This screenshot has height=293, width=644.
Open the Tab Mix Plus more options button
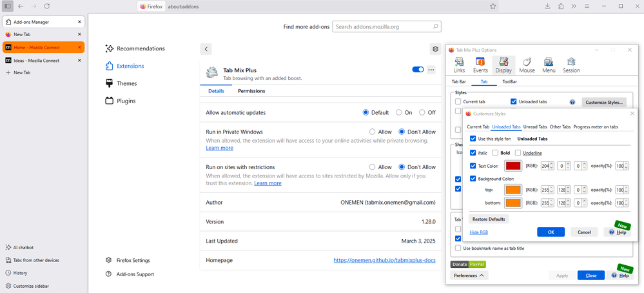click(431, 70)
